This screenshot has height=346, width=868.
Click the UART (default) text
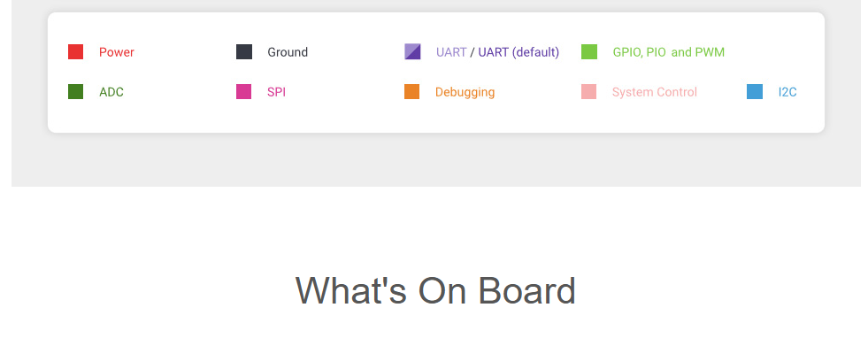[518, 52]
